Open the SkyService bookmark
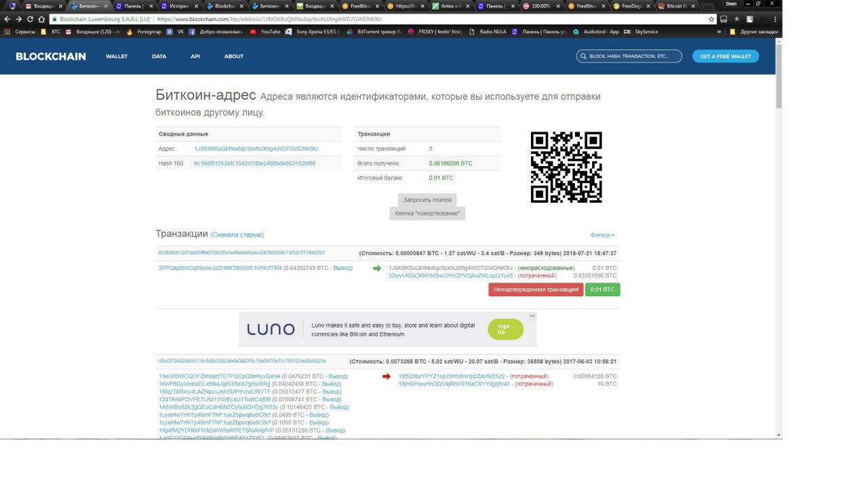Image resolution: width=868 pixels, height=499 pixels. tap(640, 31)
